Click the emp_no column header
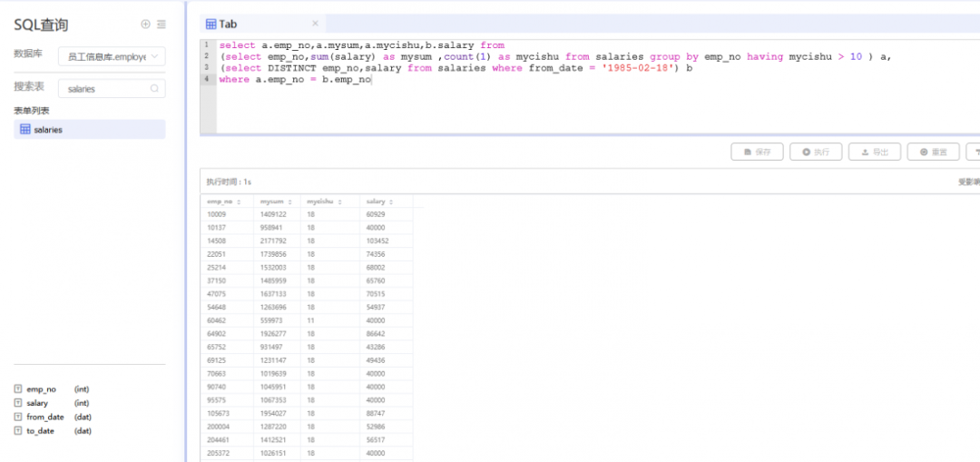Image resolution: width=980 pixels, height=462 pixels. tap(227, 202)
